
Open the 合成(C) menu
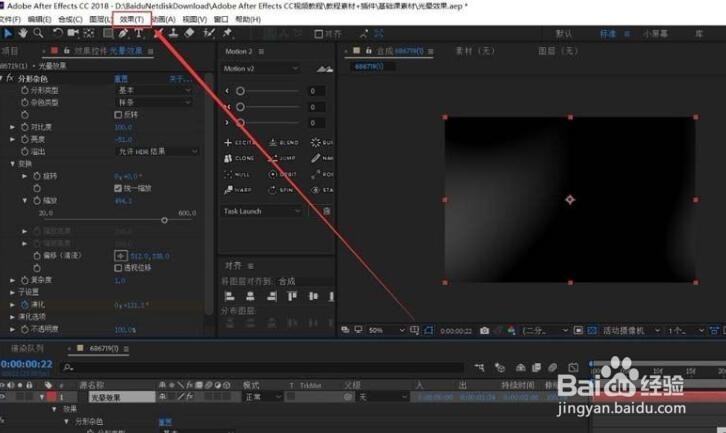(x=70, y=19)
